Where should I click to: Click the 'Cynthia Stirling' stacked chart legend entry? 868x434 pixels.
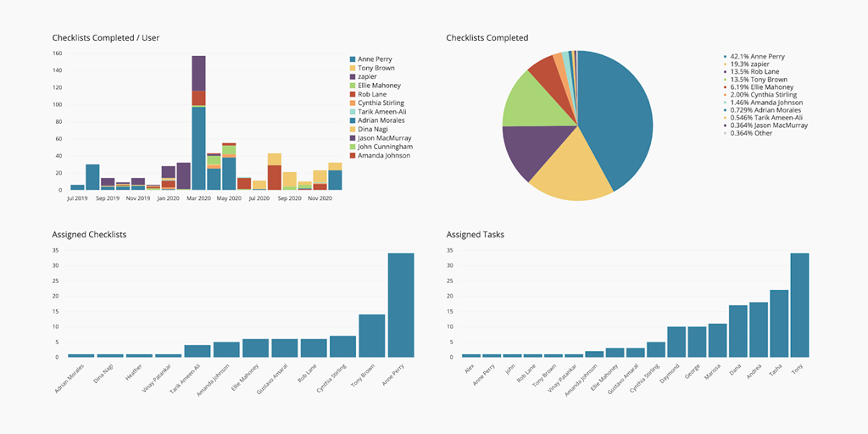coord(376,103)
